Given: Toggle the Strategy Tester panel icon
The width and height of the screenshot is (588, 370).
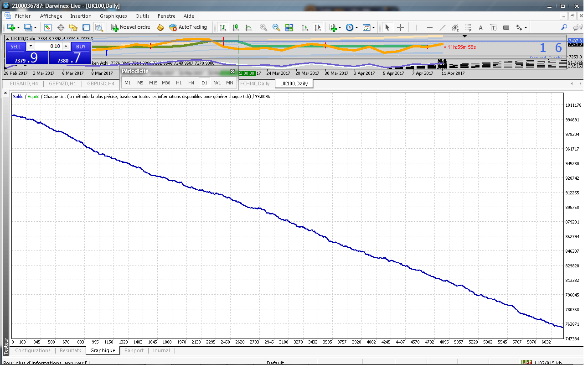Looking at the screenshot, I should [x=99, y=27].
